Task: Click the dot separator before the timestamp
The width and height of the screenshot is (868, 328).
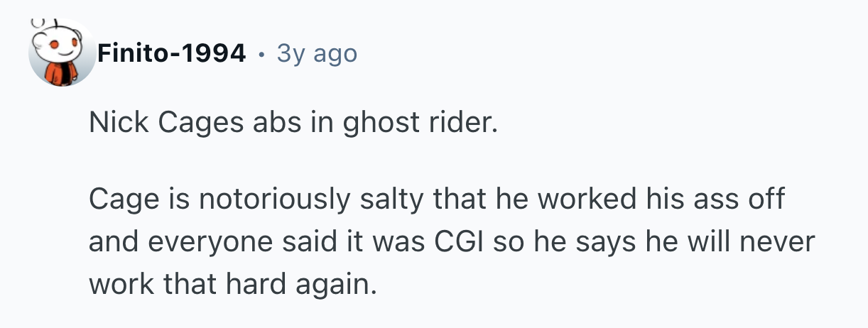Action: coord(262,53)
